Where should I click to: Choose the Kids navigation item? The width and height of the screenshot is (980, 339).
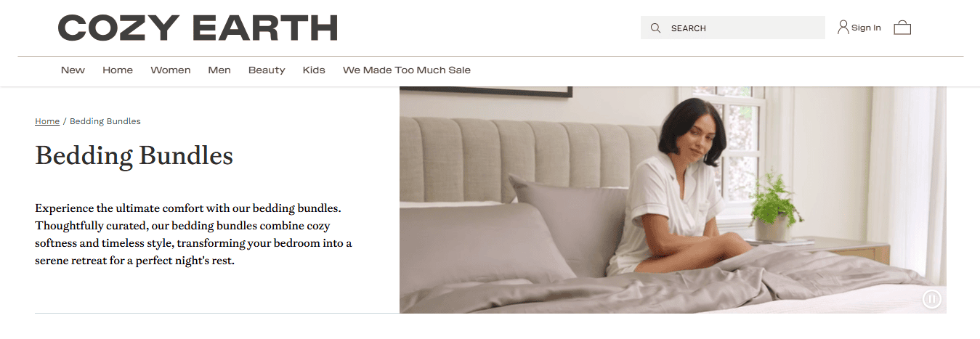pyautogui.click(x=314, y=70)
